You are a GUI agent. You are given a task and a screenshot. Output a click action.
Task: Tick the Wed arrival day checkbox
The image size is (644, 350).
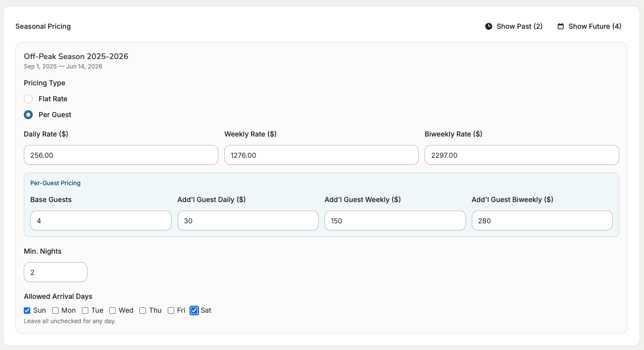pos(113,310)
